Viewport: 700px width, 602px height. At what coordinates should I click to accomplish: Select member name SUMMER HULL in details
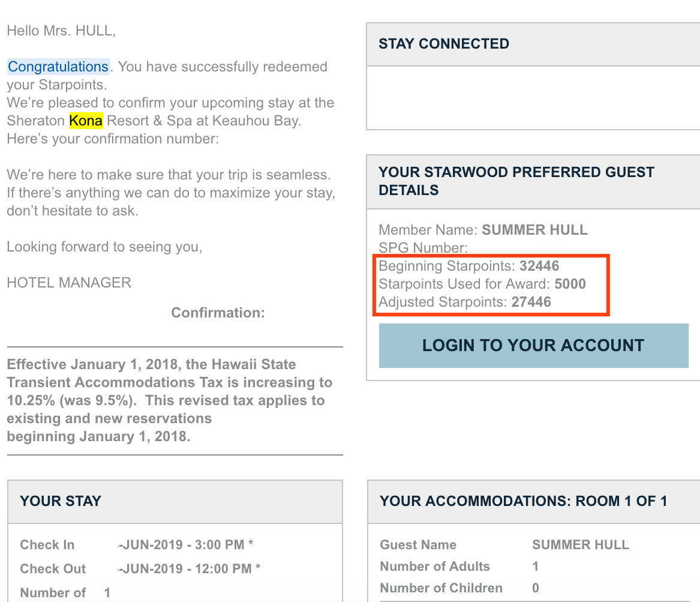click(535, 229)
